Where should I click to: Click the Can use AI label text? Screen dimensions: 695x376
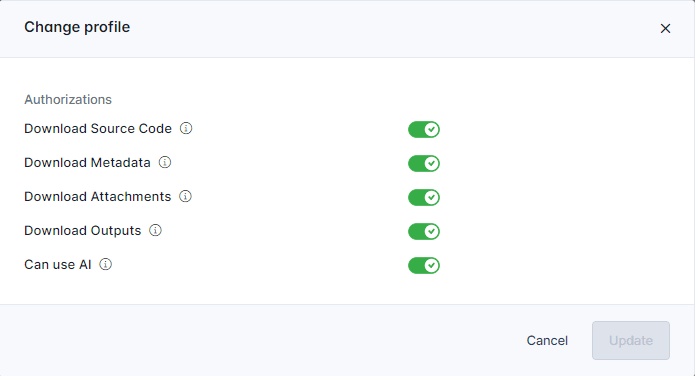[58, 265]
